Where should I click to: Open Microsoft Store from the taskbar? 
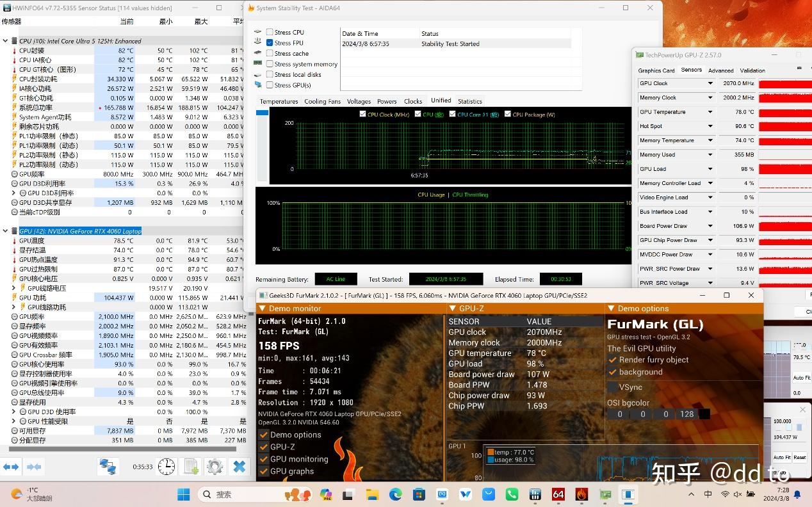point(419,494)
